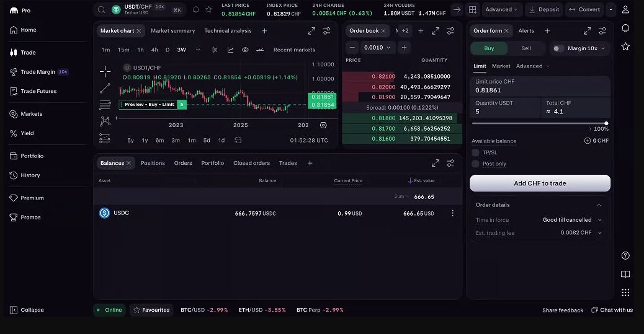Expand the chart timeframe dropdown after 3W

pos(198,50)
